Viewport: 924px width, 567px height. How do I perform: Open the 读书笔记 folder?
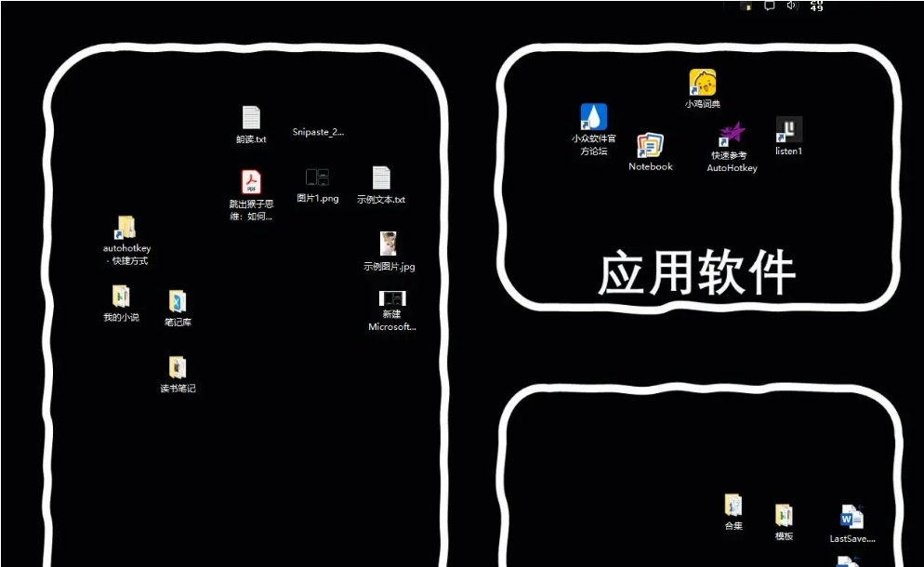click(x=176, y=365)
